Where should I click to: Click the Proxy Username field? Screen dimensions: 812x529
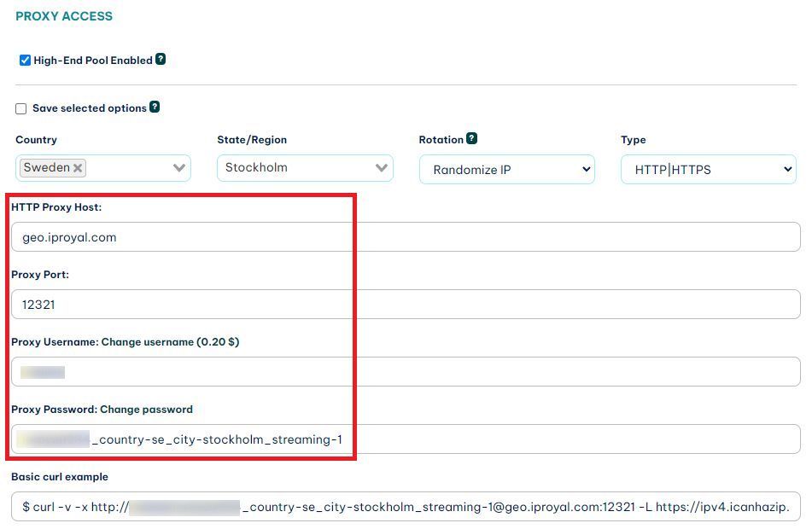pyautogui.click(x=406, y=372)
